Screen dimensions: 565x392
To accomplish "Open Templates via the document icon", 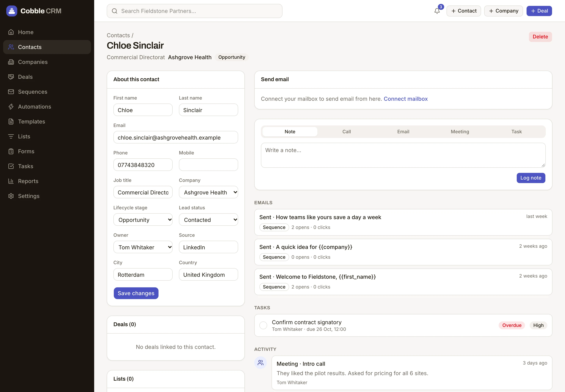I will 11,121.
